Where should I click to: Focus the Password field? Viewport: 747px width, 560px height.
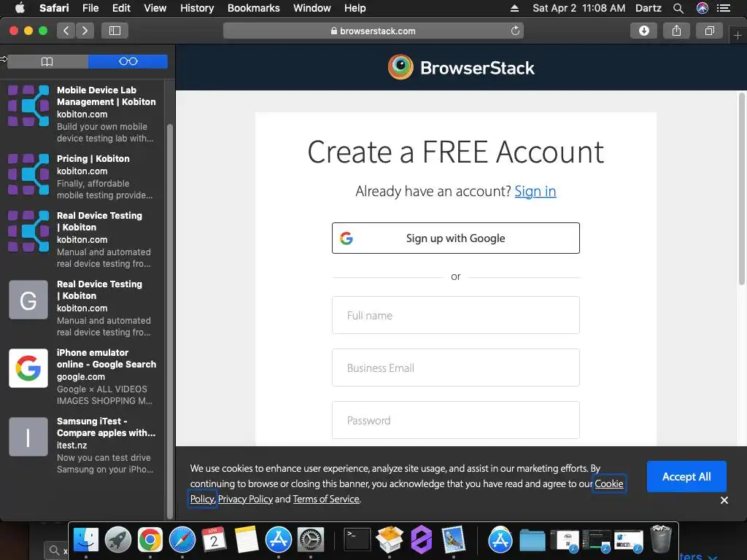(x=455, y=420)
